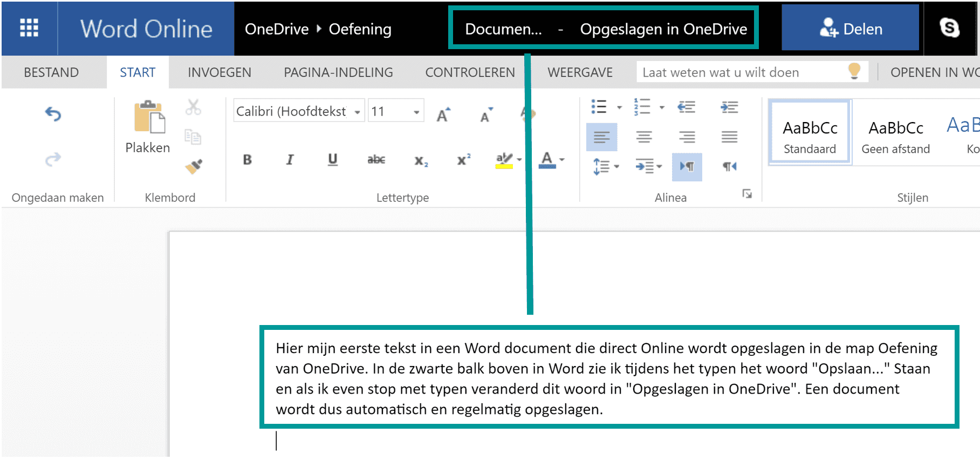
Task: Click the Skype icon
Action: coord(949,28)
